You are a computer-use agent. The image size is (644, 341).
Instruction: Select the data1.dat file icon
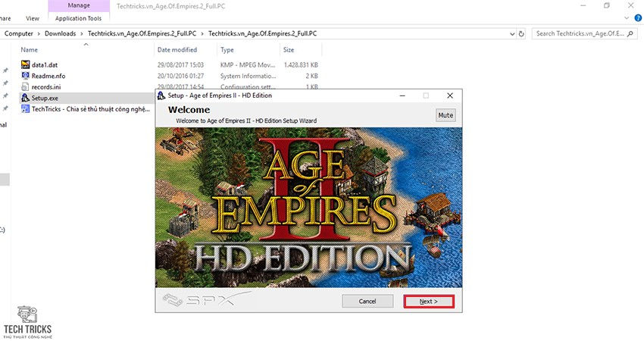(x=25, y=64)
